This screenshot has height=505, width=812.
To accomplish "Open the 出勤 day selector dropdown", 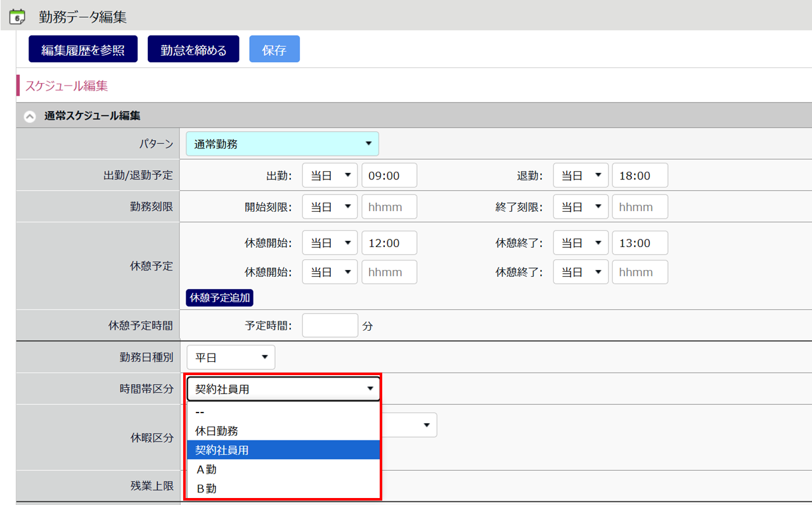I will 330,176.
